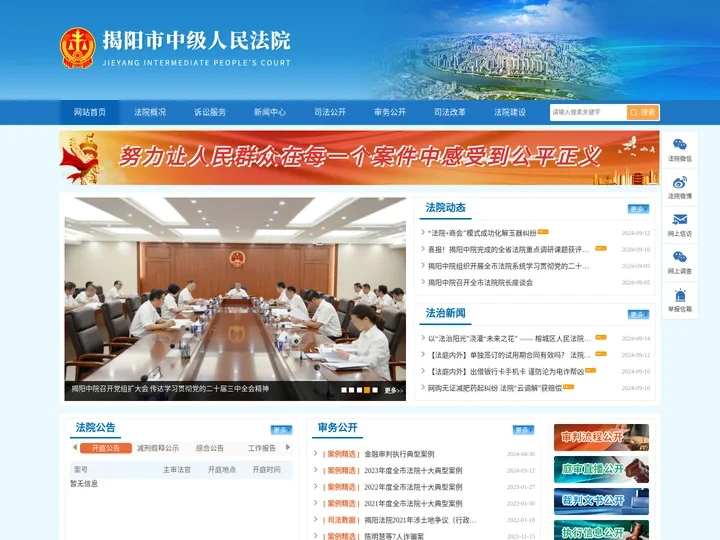The height and width of the screenshot is (540, 720).
Task: Open 陈明慧等7人诈骗案 entry
Action: tap(394, 536)
